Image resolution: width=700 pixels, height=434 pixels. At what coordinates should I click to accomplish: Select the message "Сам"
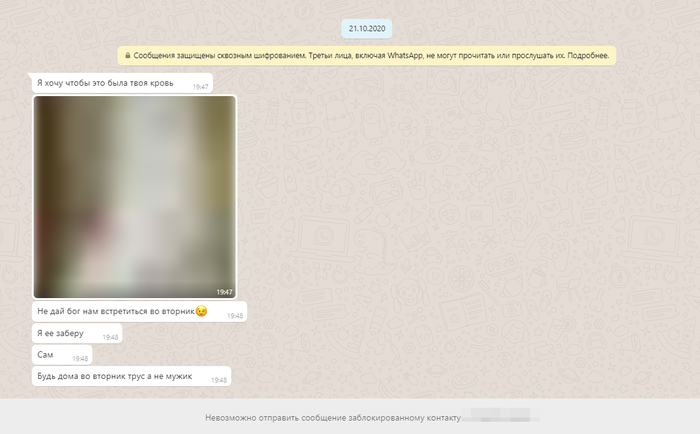[62, 355]
